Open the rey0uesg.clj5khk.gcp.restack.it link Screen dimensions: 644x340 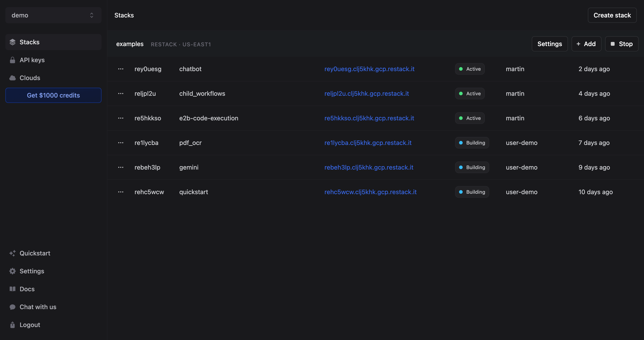[369, 69]
